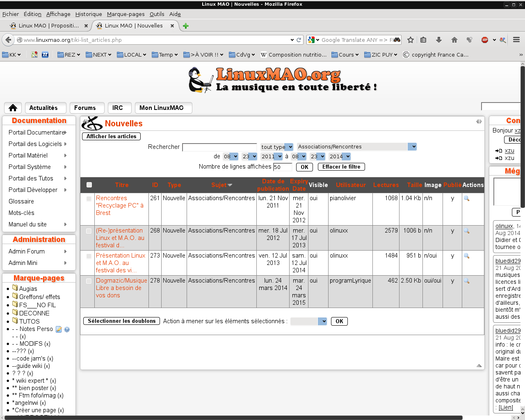
Task: Click the SP search extension icon
Action: pos(503,40)
